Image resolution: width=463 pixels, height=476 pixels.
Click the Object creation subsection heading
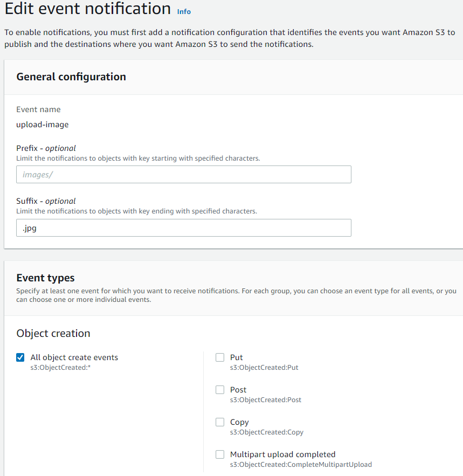(x=53, y=333)
